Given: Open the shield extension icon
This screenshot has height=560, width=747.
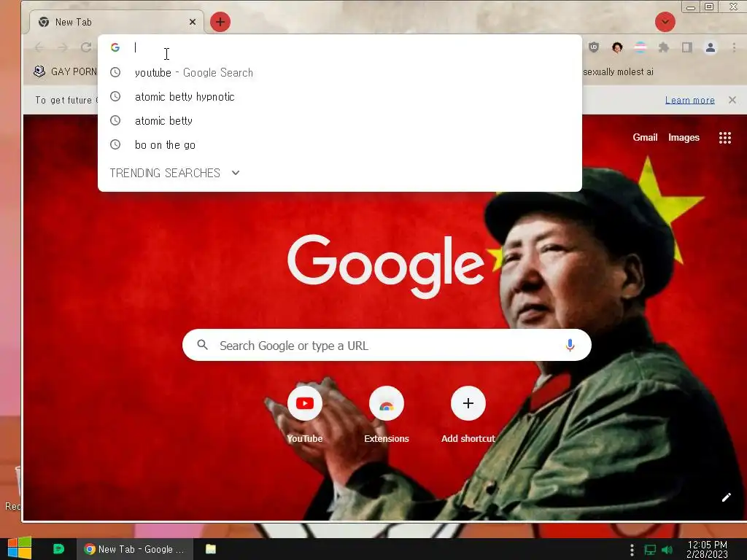Looking at the screenshot, I should (594, 47).
